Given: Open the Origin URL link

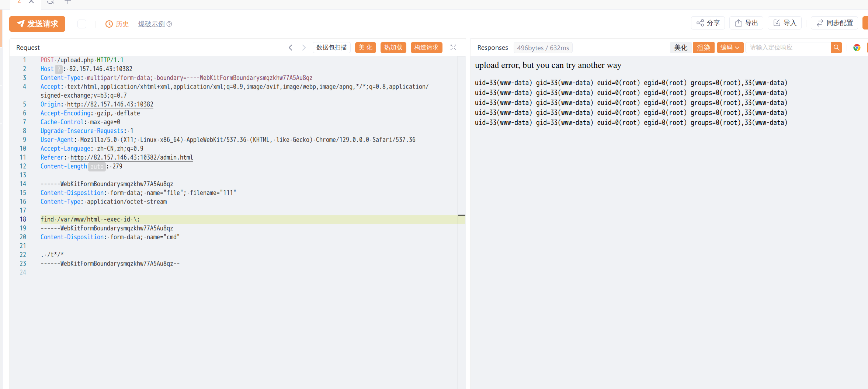Looking at the screenshot, I should coord(110,104).
